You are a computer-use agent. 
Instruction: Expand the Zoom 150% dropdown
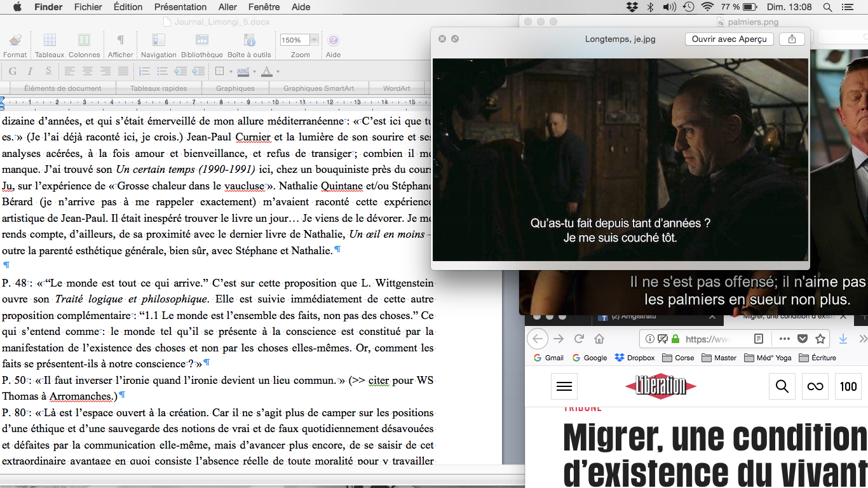pyautogui.click(x=315, y=40)
